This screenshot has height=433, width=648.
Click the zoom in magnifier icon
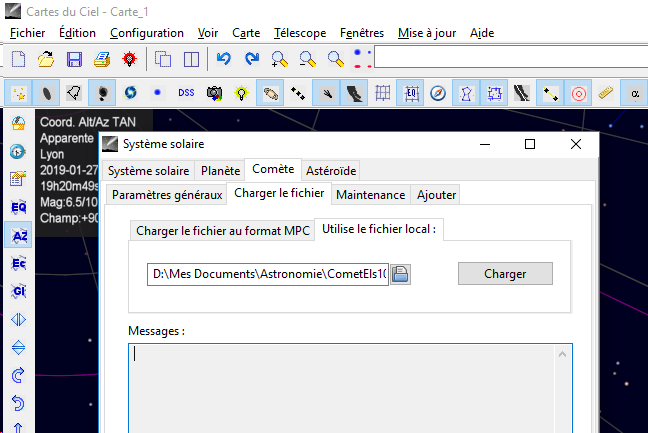(280, 59)
